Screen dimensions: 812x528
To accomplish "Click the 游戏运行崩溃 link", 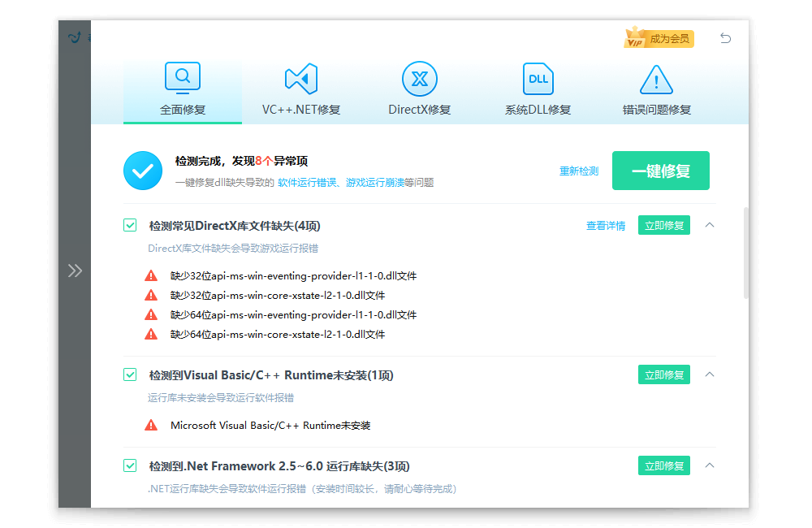I will pos(375,183).
